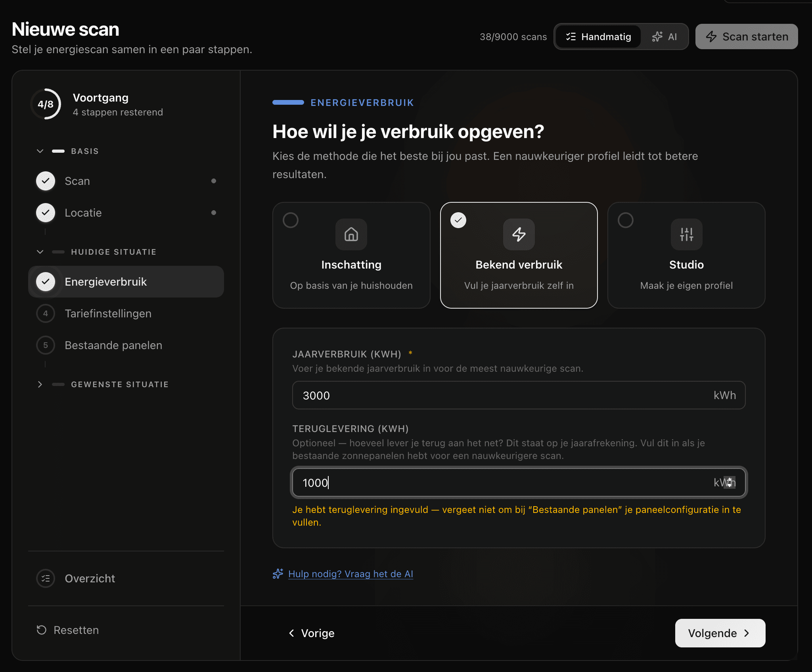Click the kWh stepper in teruglevering field
Screen dimensions: 812x672
(x=729, y=483)
